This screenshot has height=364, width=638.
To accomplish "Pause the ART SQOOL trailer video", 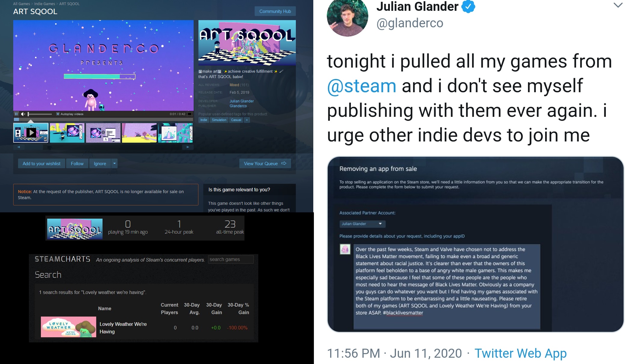I will [x=16, y=114].
